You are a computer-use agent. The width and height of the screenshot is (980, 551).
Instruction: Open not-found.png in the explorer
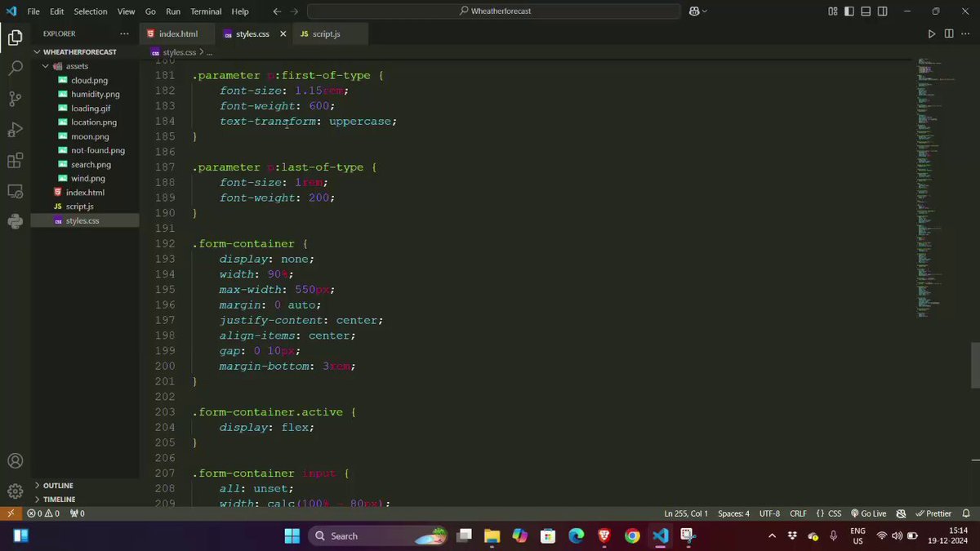click(97, 150)
